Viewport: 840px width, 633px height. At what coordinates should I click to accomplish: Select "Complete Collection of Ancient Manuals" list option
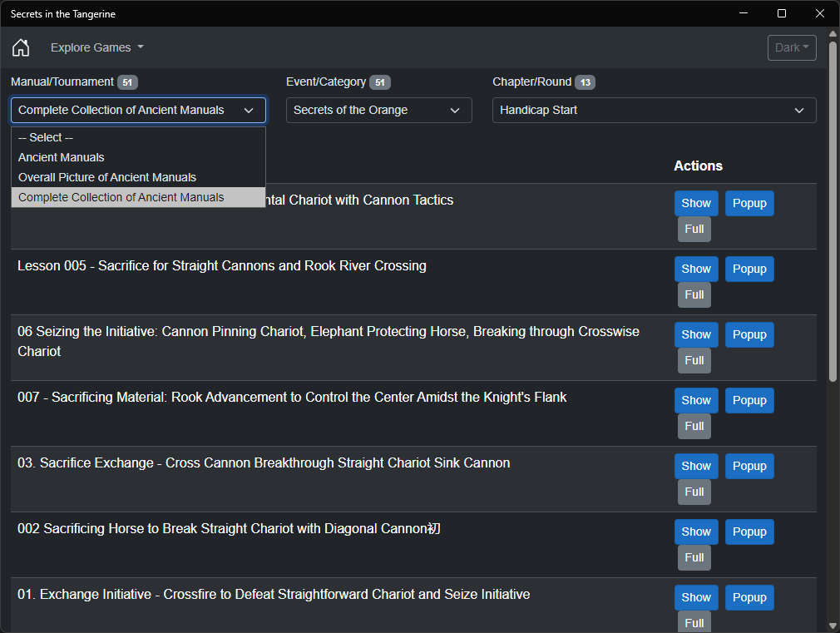121,197
